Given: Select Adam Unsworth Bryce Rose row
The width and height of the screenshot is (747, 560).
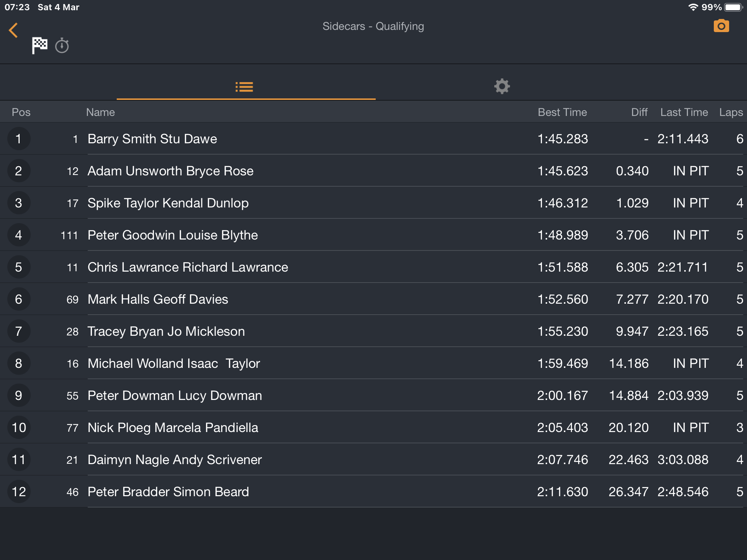Looking at the screenshot, I should (373, 171).
